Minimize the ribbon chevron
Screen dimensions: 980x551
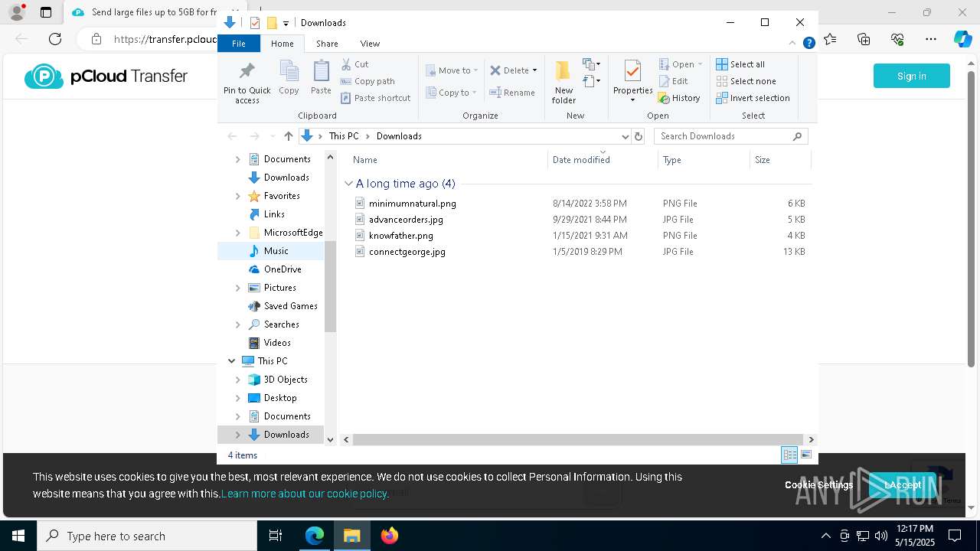[792, 43]
